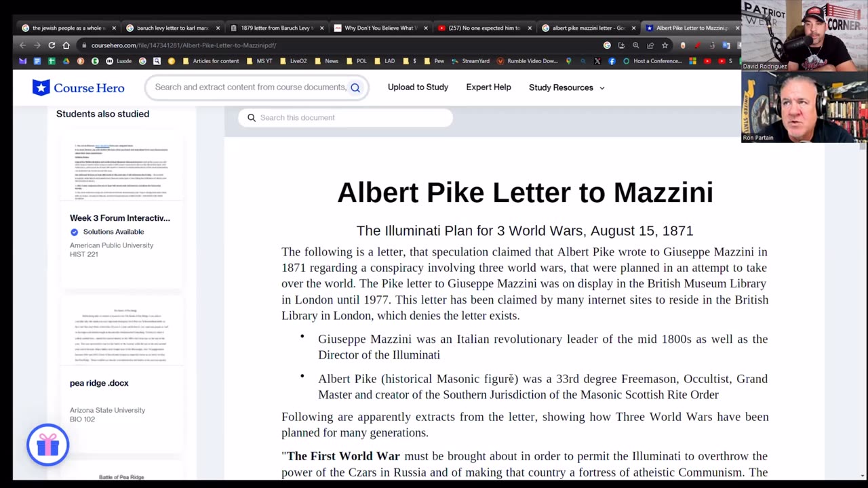Open the X (Twitter) bookmark icon

tap(597, 61)
